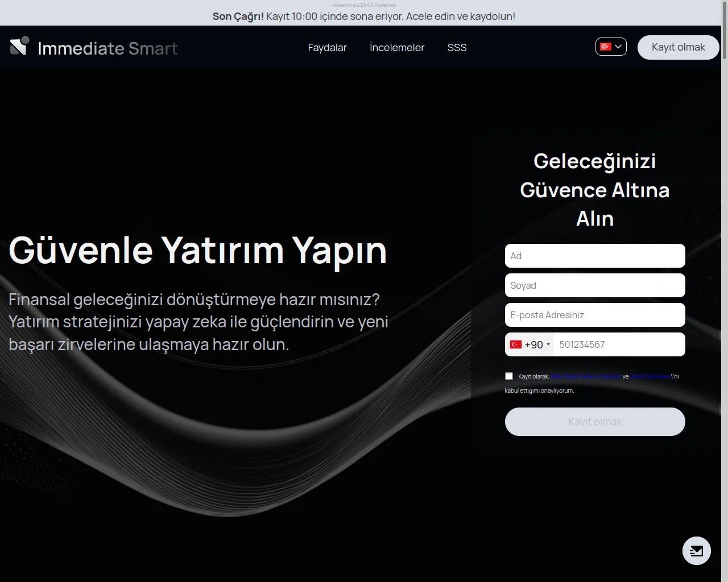Tick the terms acceptance checkbox

coord(509,376)
